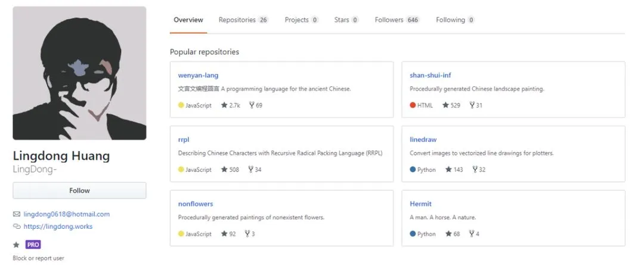
Task: Click the fork icon on shan-shui-inf repository
Action: [x=472, y=105]
